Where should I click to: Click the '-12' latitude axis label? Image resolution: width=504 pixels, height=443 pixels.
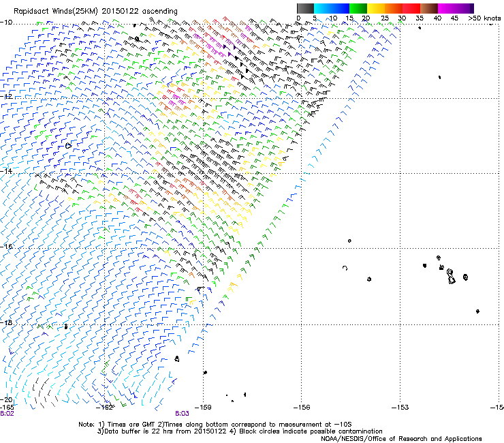click(6, 96)
